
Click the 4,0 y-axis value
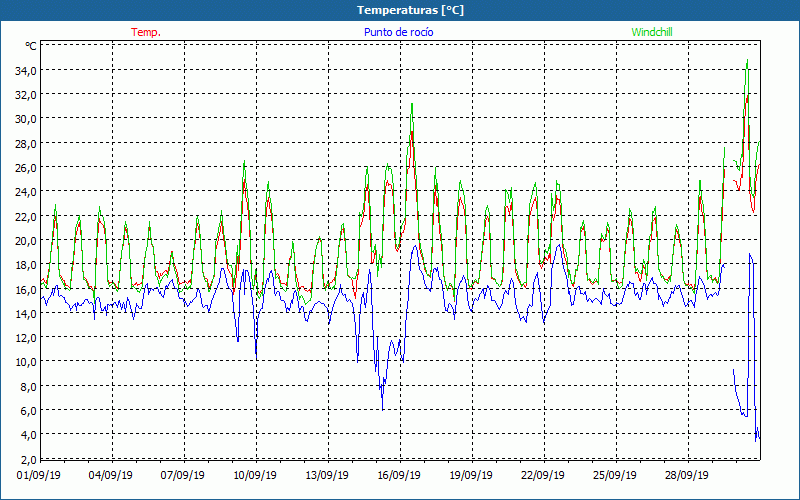click(28, 435)
